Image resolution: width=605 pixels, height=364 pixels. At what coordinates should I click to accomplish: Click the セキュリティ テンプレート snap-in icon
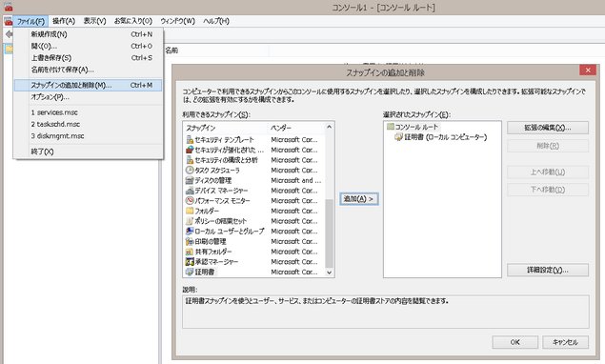pos(190,140)
